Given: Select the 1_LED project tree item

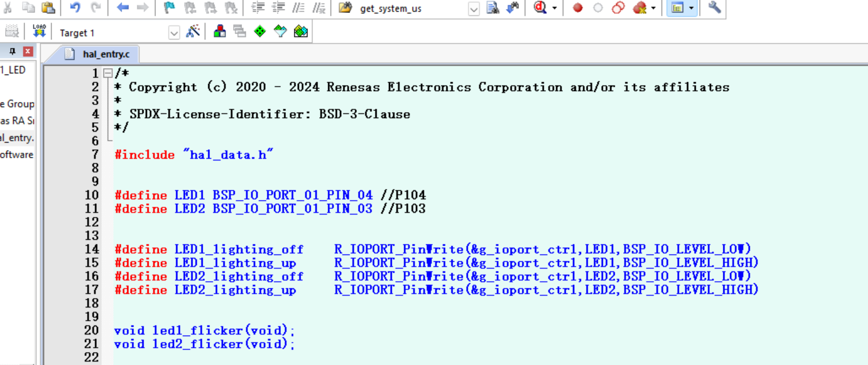Looking at the screenshot, I should [13, 70].
